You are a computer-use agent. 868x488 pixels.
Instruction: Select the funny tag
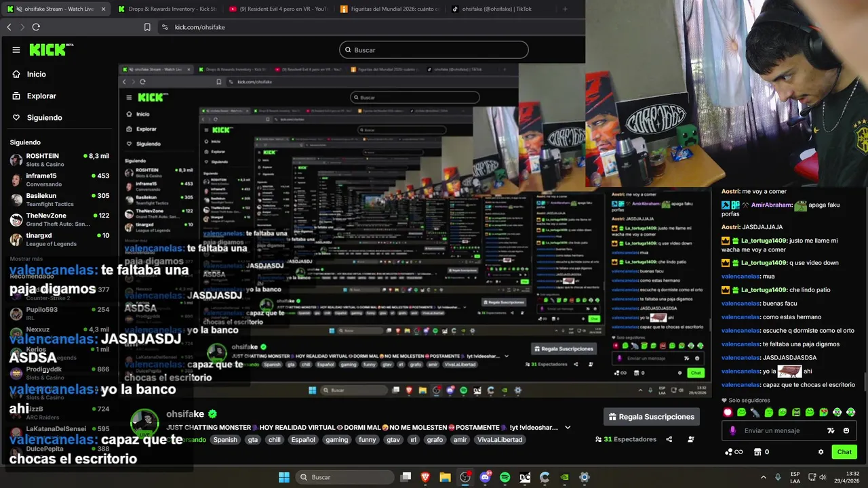tap(367, 439)
